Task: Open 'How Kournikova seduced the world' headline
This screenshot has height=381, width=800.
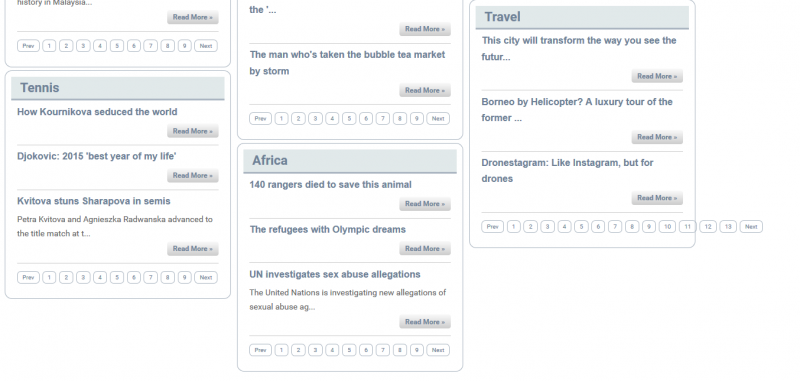Action: (97, 112)
